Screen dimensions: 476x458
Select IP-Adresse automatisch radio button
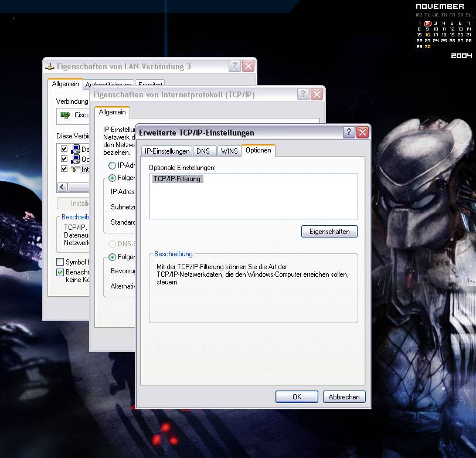pos(113,165)
